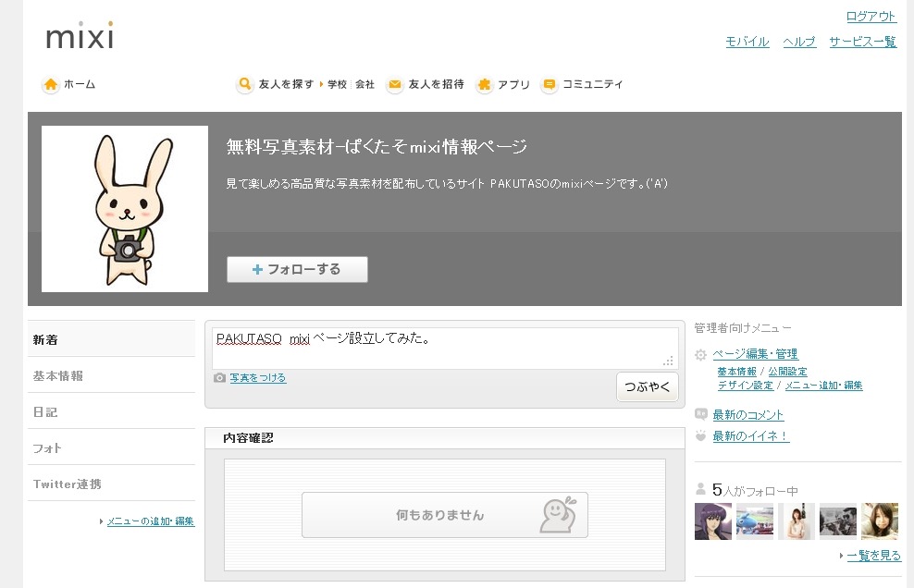The image size is (914, 588).
Task: Select the 基本情報 sidebar tab
Action: click(x=111, y=375)
